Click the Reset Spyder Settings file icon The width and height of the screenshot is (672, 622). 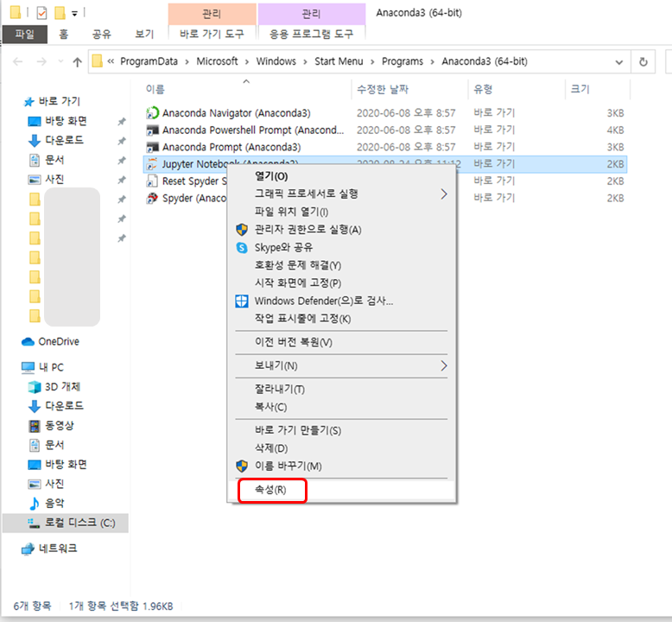(x=152, y=181)
